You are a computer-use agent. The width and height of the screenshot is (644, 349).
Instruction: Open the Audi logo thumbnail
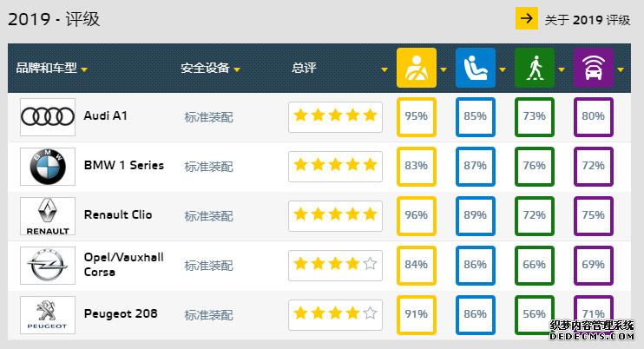tap(48, 117)
